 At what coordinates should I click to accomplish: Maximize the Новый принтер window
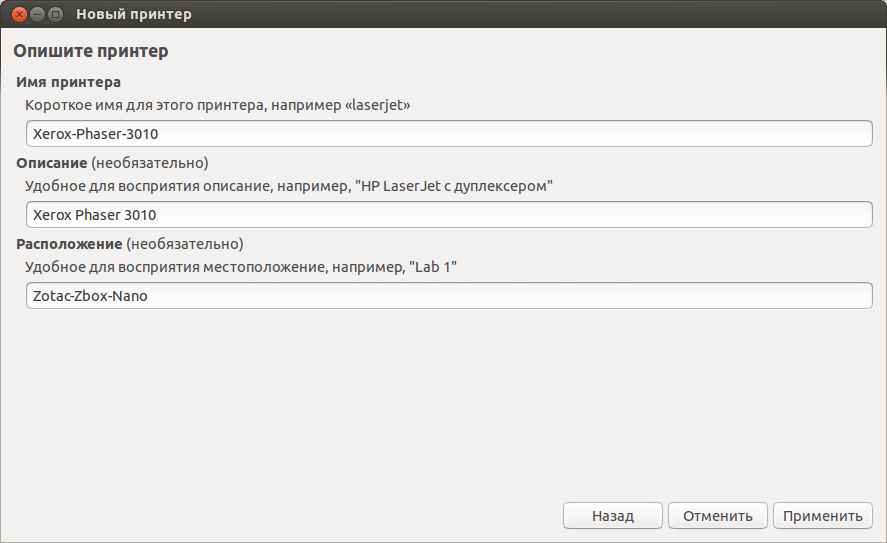click(x=55, y=14)
